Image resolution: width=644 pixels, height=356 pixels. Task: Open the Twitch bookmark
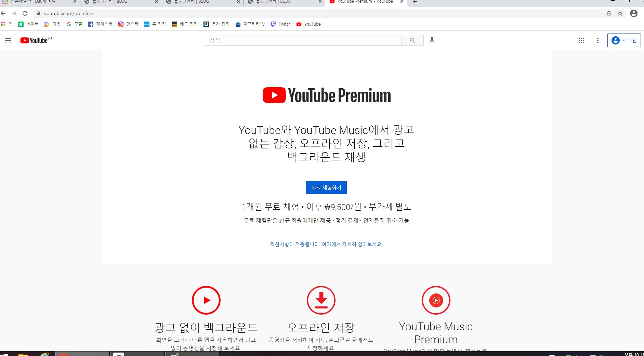pos(281,24)
